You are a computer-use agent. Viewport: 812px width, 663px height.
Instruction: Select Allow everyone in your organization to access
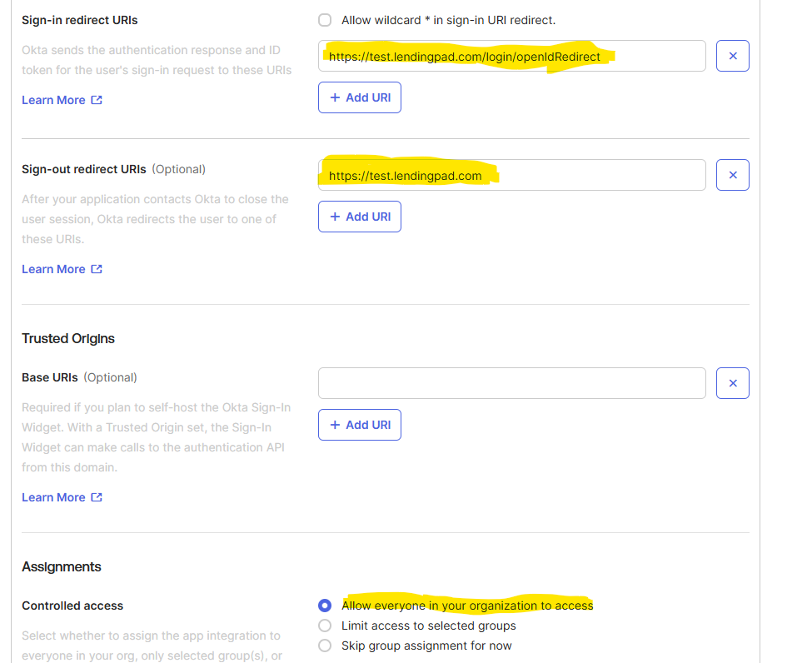click(324, 606)
